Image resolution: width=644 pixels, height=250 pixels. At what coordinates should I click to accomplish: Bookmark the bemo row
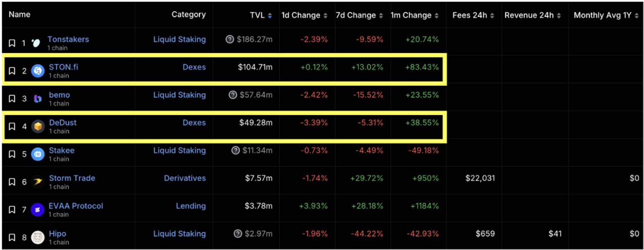[12, 99]
